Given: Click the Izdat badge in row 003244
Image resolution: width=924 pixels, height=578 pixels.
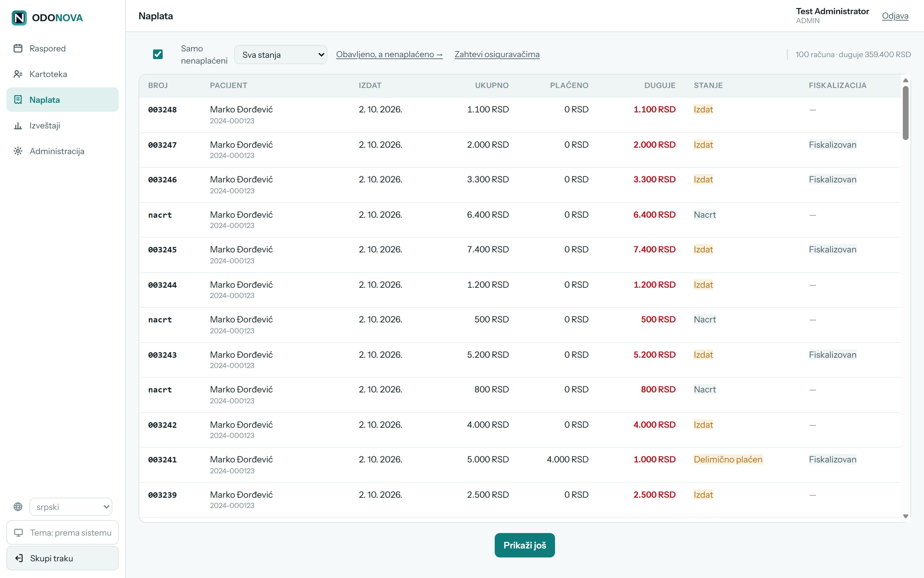Looking at the screenshot, I should tap(703, 285).
